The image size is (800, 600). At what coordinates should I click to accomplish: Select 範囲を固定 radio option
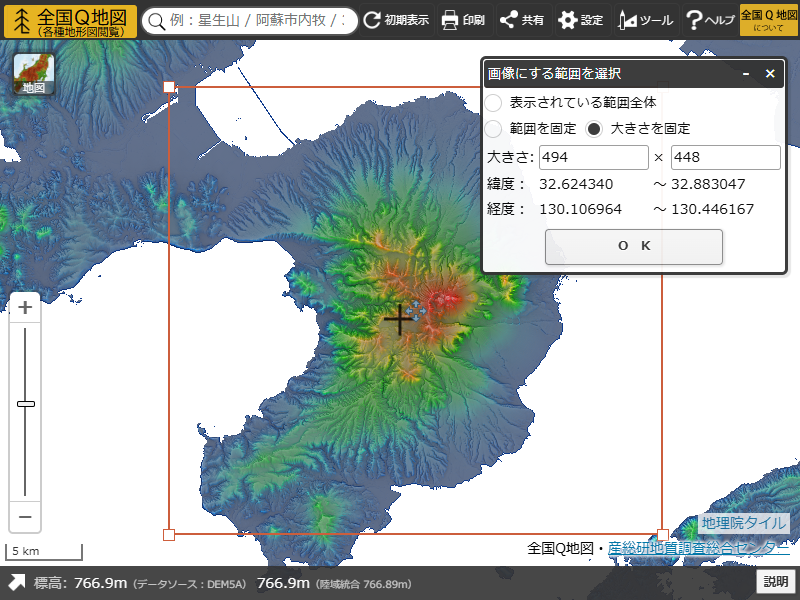[x=494, y=129]
